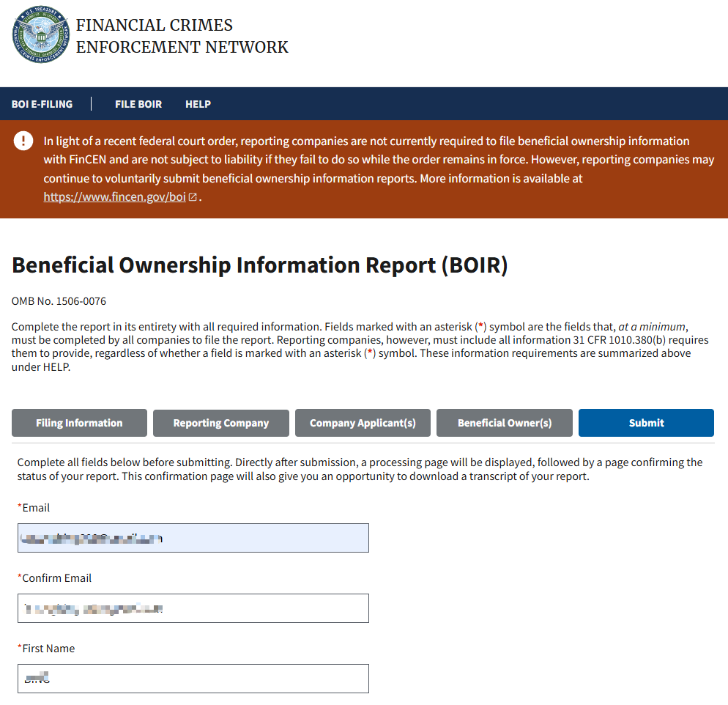The width and height of the screenshot is (728, 705).
Task: Follow the https://www.fincen.gov/boi link
Action: tap(114, 197)
